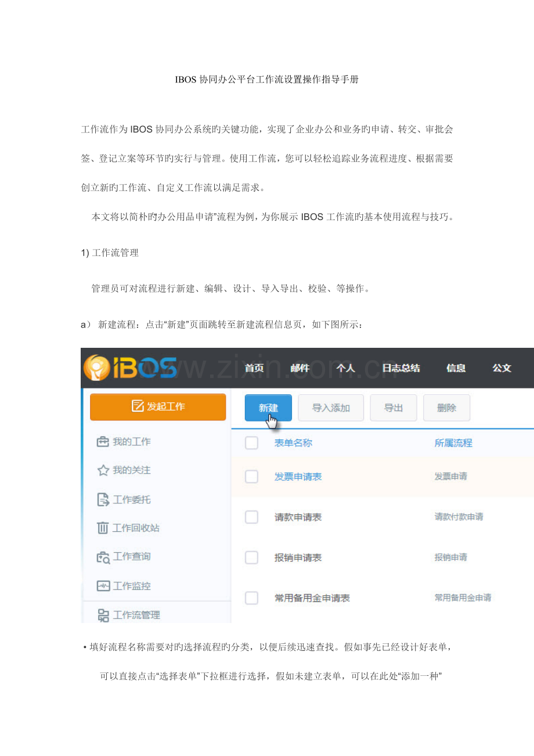Image resolution: width=534 pixels, height=756 pixels.
Task: Check the 报销申请表 row checkbox
Action: [x=251, y=557]
